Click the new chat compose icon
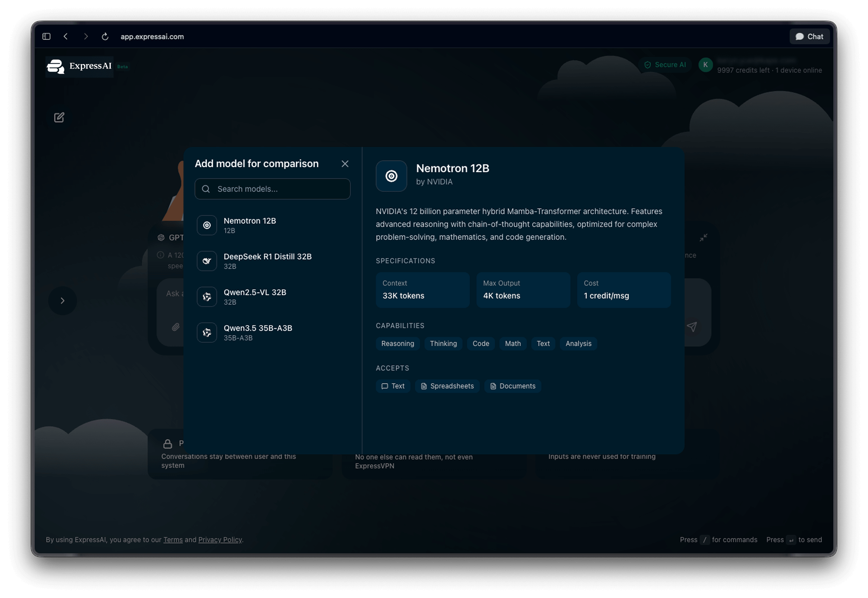This screenshot has height=598, width=868. coord(59,117)
